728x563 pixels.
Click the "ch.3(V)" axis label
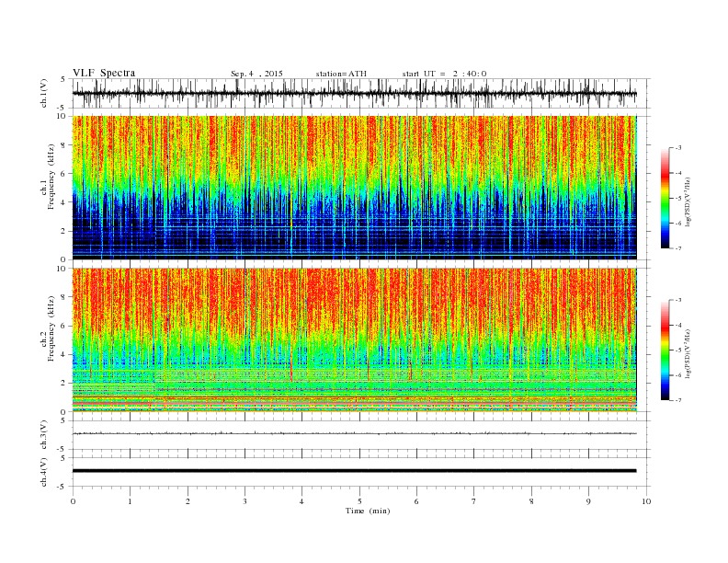pos(43,435)
